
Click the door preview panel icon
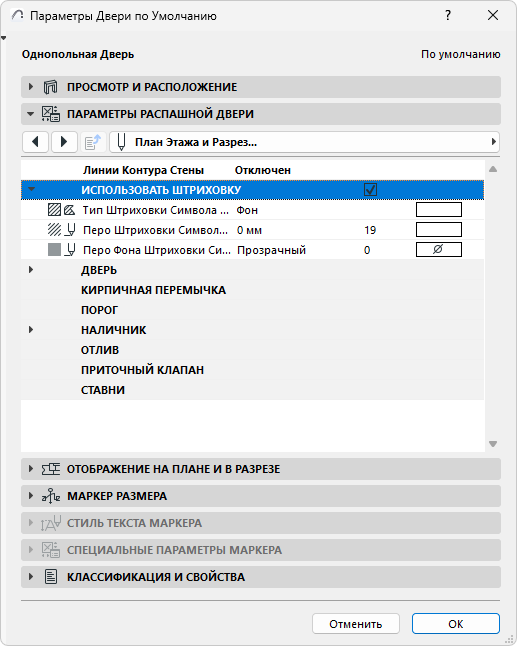51,87
